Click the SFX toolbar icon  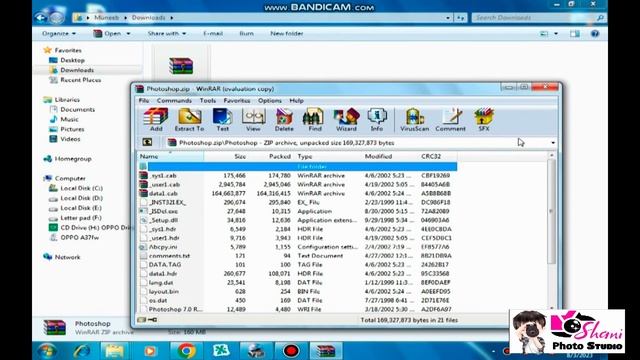pyautogui.click(x=484, y=120)
